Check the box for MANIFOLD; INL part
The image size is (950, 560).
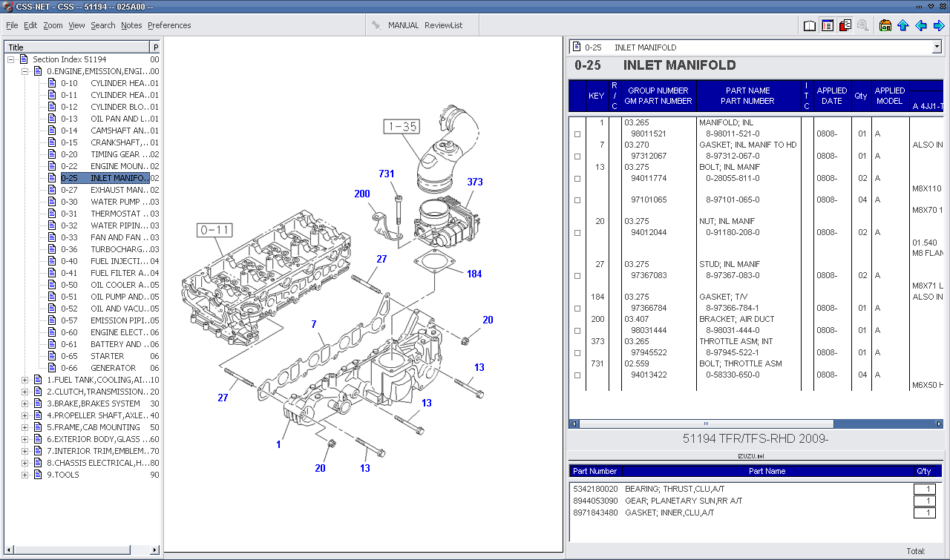577,134
